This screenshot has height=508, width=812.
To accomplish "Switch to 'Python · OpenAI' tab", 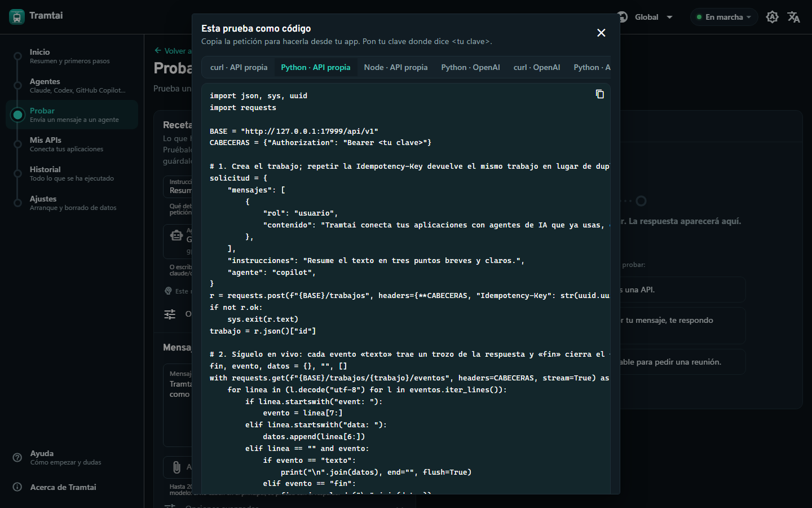I will pyautogui.click(x=471, y=67).
